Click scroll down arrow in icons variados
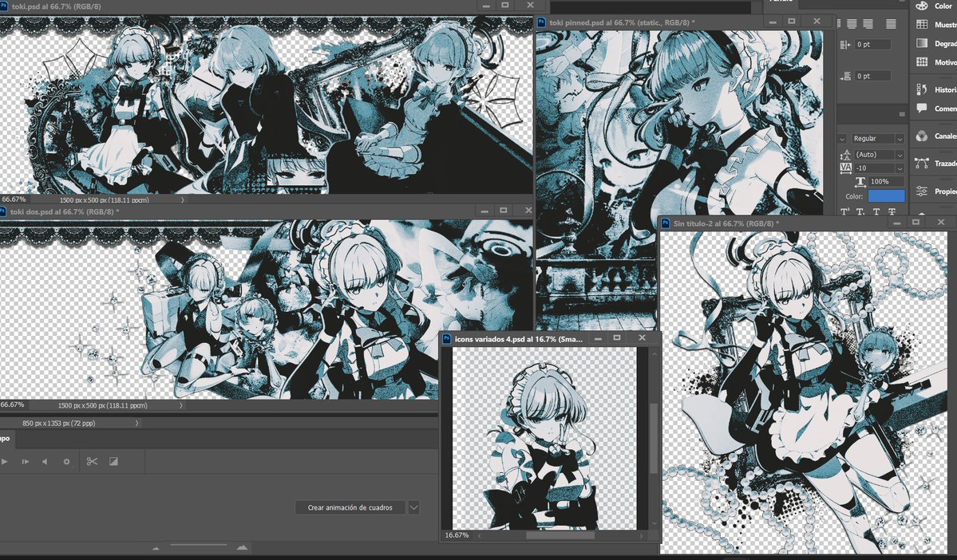Screen dimensions: 957x560 654,523
